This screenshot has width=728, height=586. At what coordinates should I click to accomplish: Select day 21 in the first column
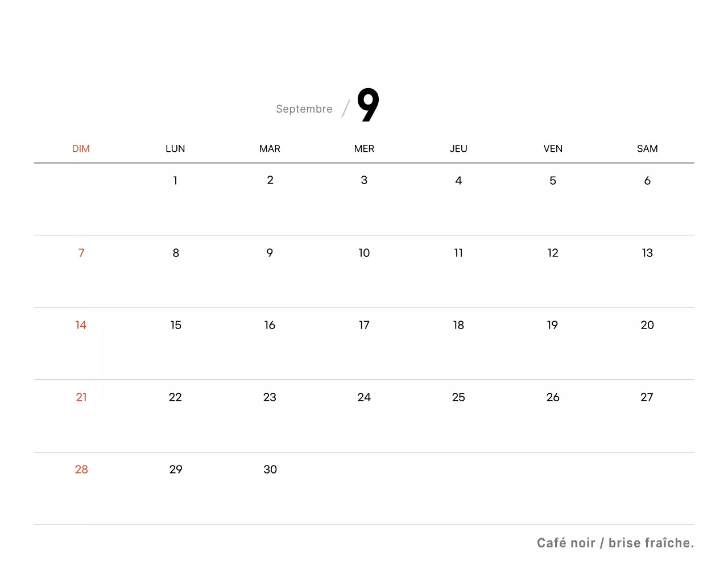pos(81,397)
